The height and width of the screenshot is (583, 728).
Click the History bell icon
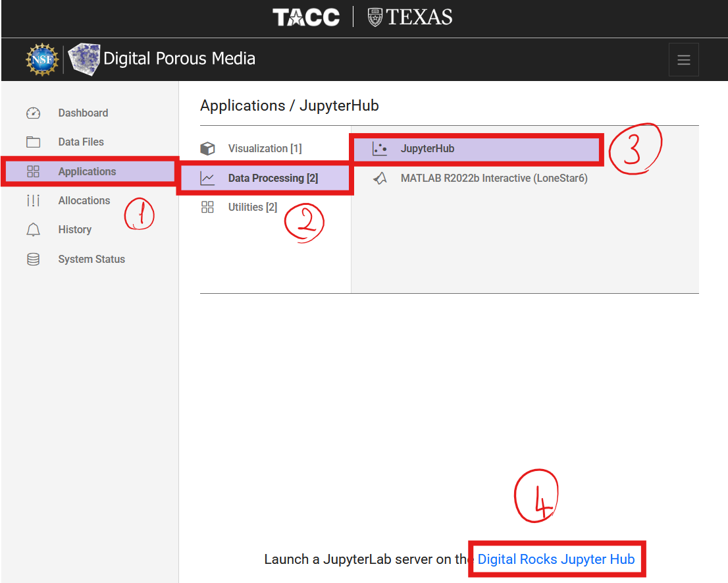coord(33,229)
